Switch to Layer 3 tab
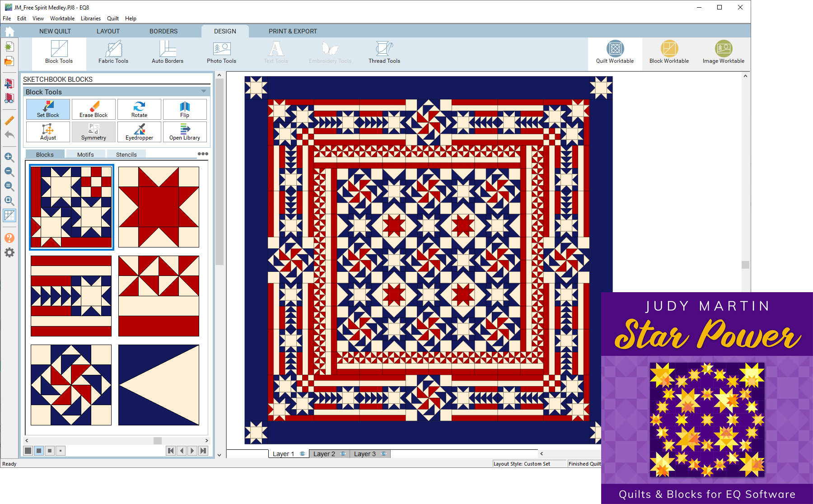Viewport: 813px width, 504px height. pos(365,454)
